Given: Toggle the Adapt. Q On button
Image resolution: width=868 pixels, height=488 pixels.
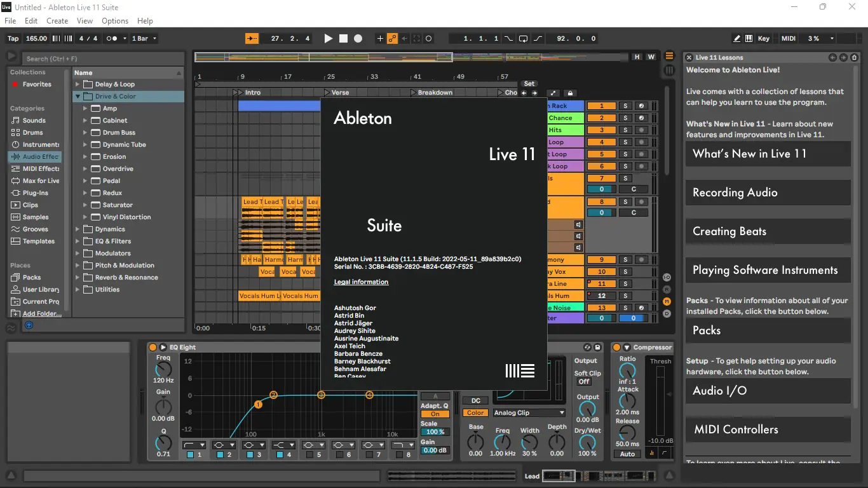Looking at the screenshot, I should click(435, 414).
